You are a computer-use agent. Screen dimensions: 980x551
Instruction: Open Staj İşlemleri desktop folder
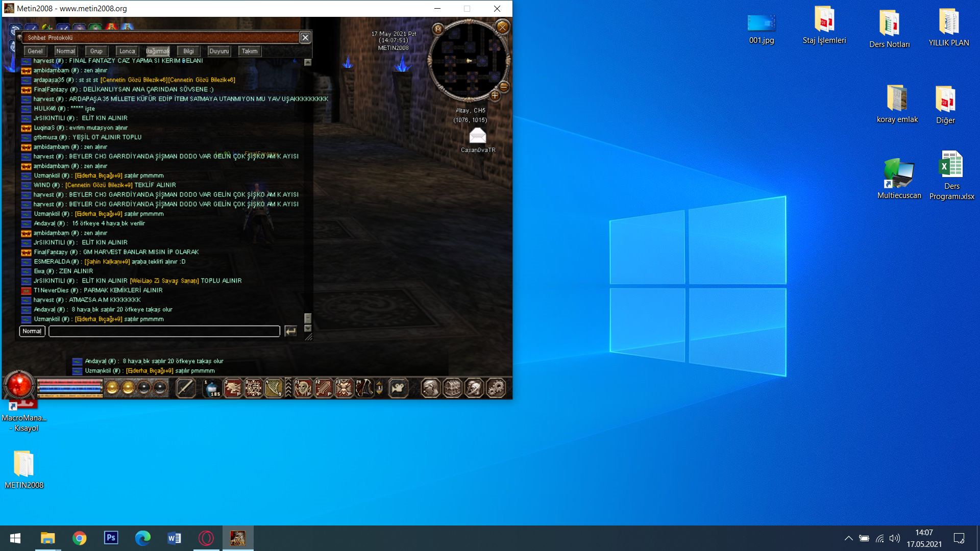(824, 25)
